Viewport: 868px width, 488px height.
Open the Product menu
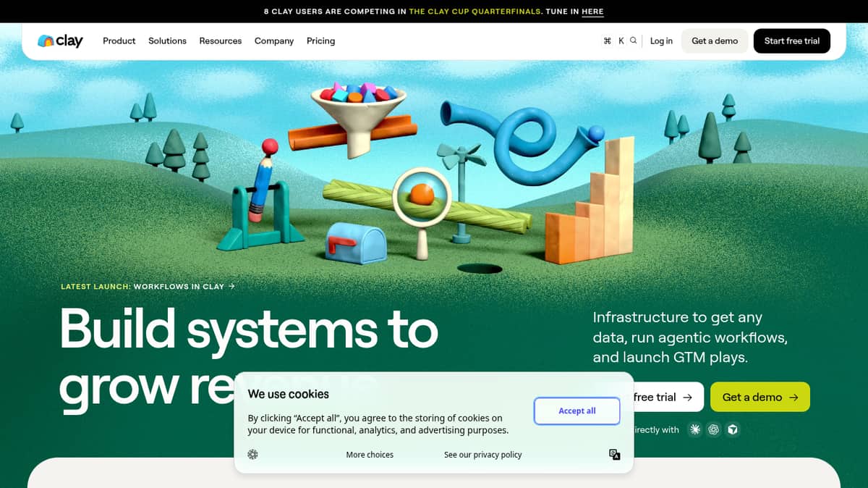point(119,41)
